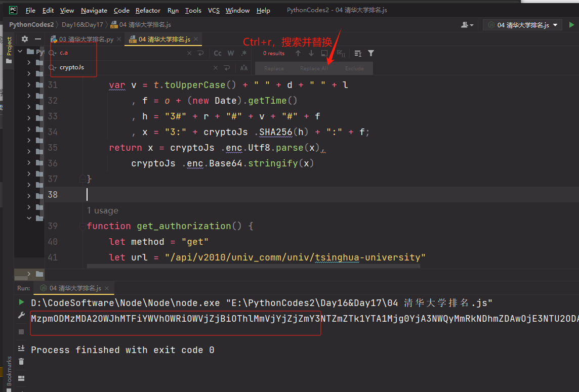Open Project panel gear settings

point(25,39)
